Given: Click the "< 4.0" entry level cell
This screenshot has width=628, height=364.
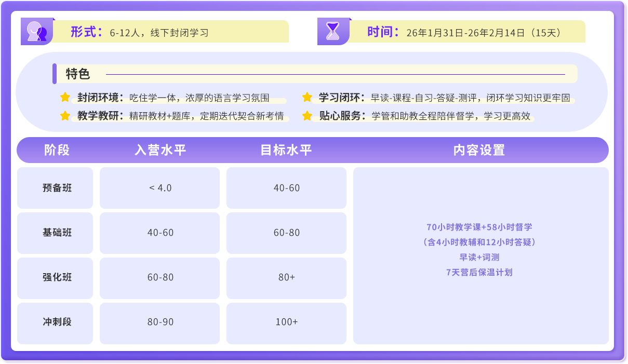Looking at the screenshot, I should click(x=160, y=188).
